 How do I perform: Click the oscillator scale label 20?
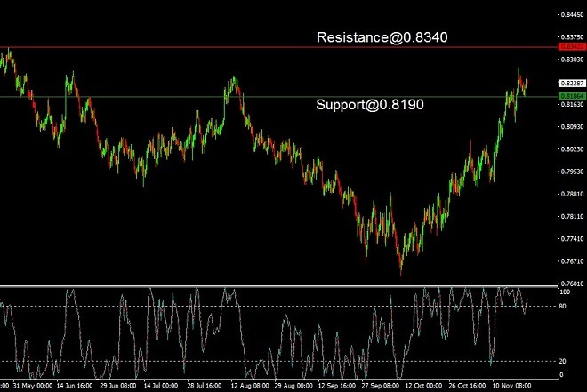coord(563,361)
